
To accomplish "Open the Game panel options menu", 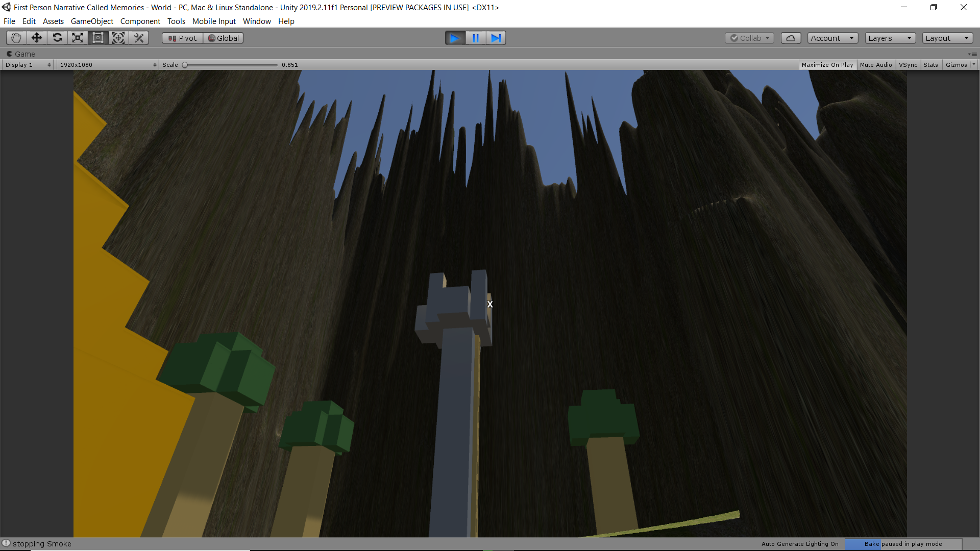I will (972, 54).
